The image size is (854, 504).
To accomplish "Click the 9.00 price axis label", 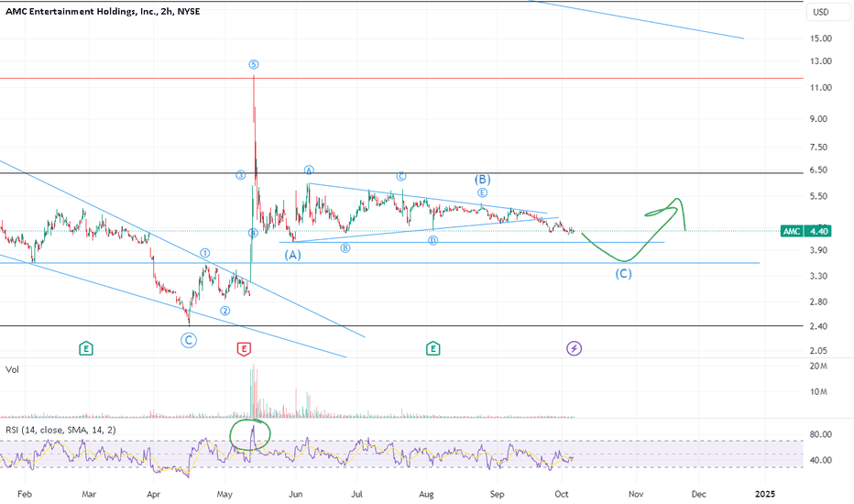I will [818, 119].
